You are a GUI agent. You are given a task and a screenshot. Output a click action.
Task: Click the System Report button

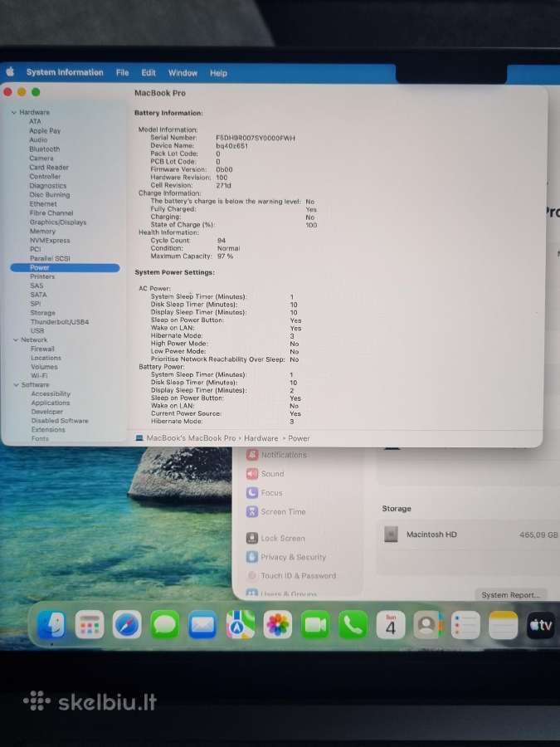(510, 595)
